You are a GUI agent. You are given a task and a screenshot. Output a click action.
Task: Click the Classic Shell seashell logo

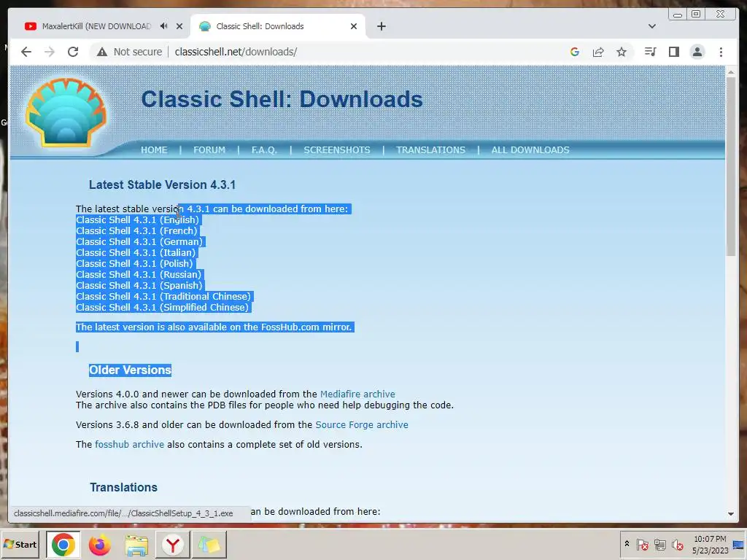[x=66, y=112]
